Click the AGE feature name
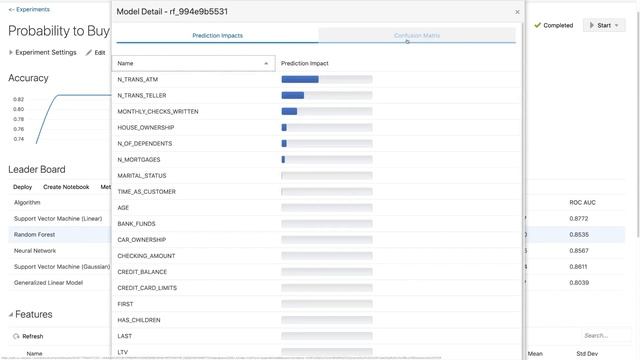The height and width of the screenshot is (360, 640). [123, 208]
